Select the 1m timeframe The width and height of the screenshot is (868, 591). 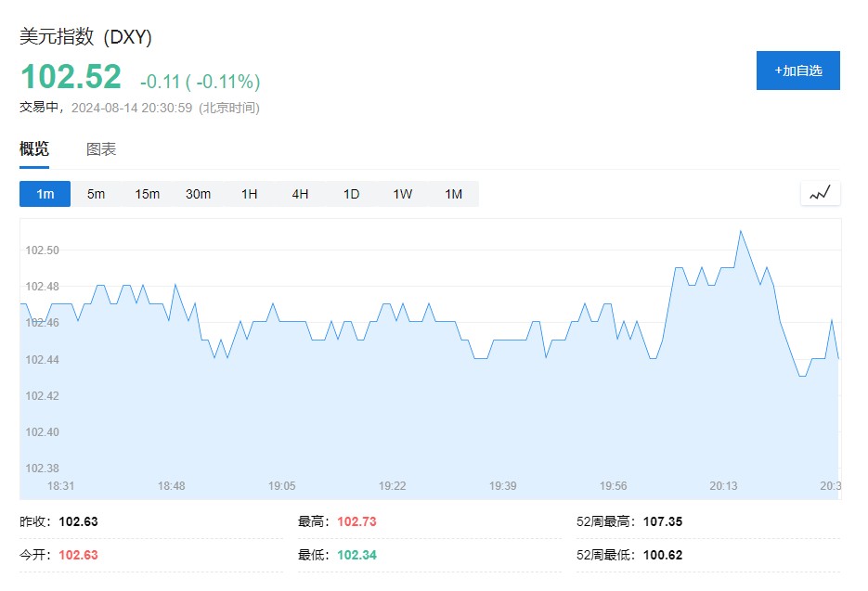[45, 194]
